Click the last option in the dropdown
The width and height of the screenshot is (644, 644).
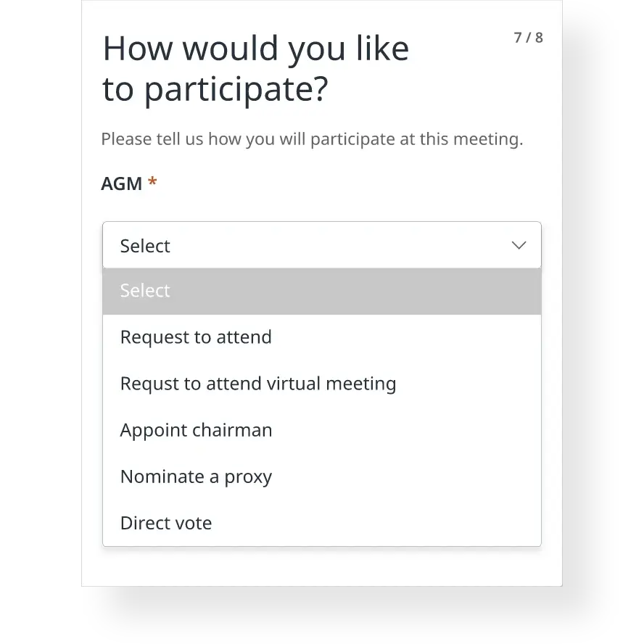coord(166,522)
